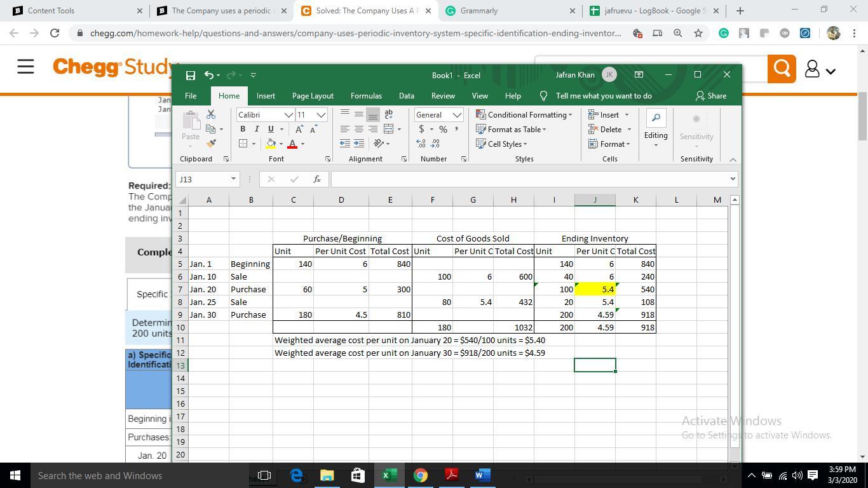Click the Share button in Excel
This screenshot has width=868, height=488.
(711, 96)
